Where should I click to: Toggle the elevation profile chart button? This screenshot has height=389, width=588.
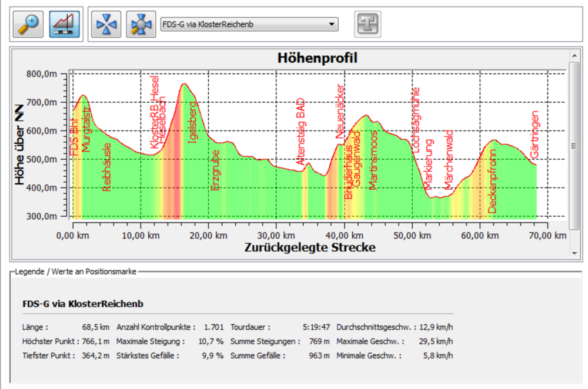click(x=64, y=24)
